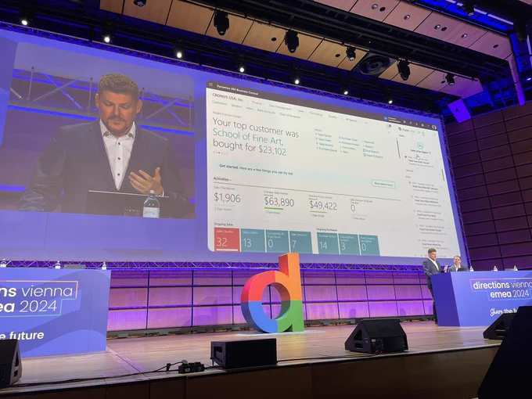
Task: Expand the Sales menu
Action: tap(301, 110)
